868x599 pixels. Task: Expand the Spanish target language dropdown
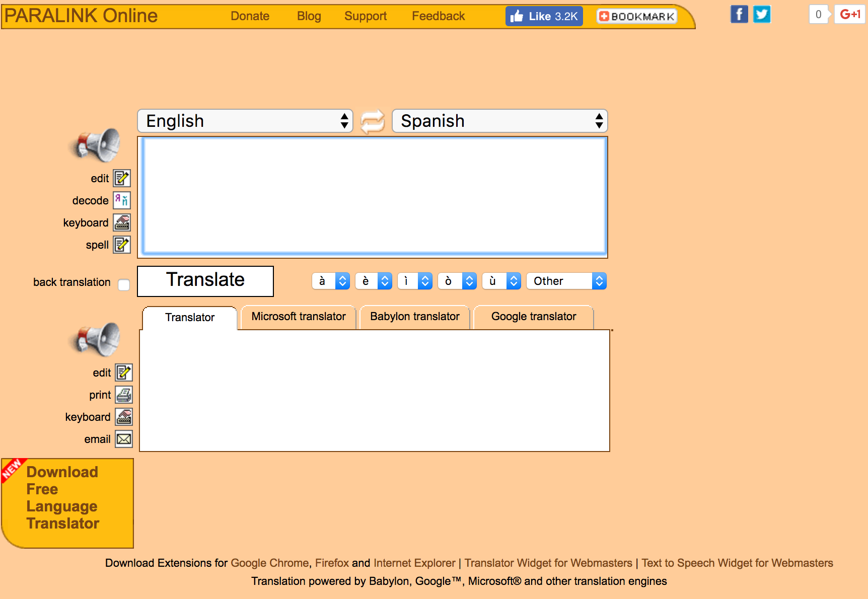click(499, 121)
